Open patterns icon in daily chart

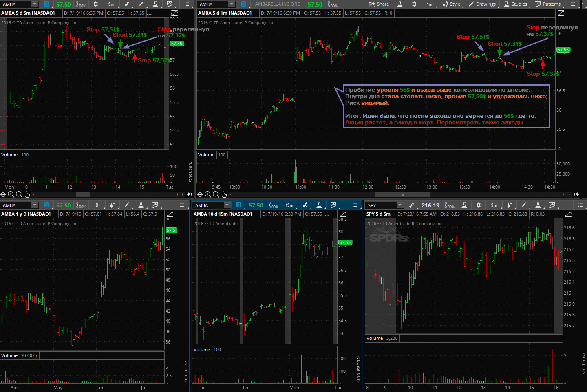[155, 205]
